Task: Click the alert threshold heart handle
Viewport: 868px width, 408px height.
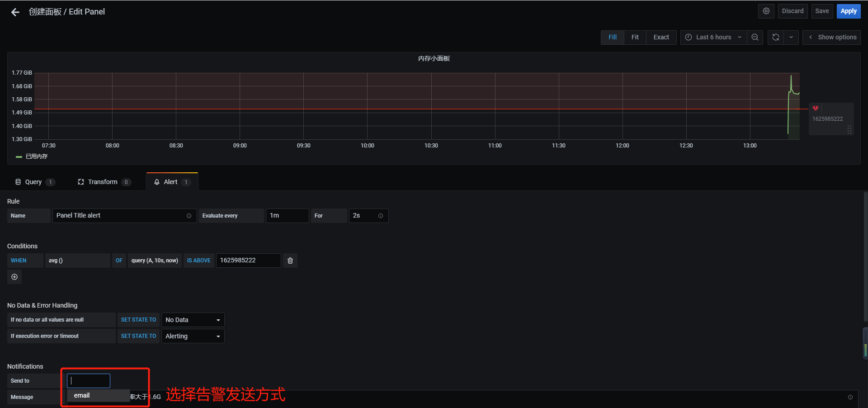Action: click(816, 108)
